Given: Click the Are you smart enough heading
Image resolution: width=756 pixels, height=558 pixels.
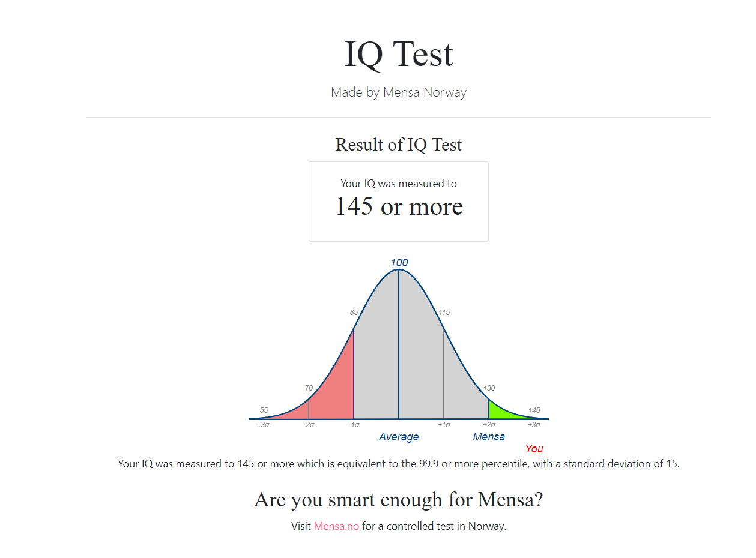Looking at the screenshot, I should pyautogui.click(x=399, y=500).
